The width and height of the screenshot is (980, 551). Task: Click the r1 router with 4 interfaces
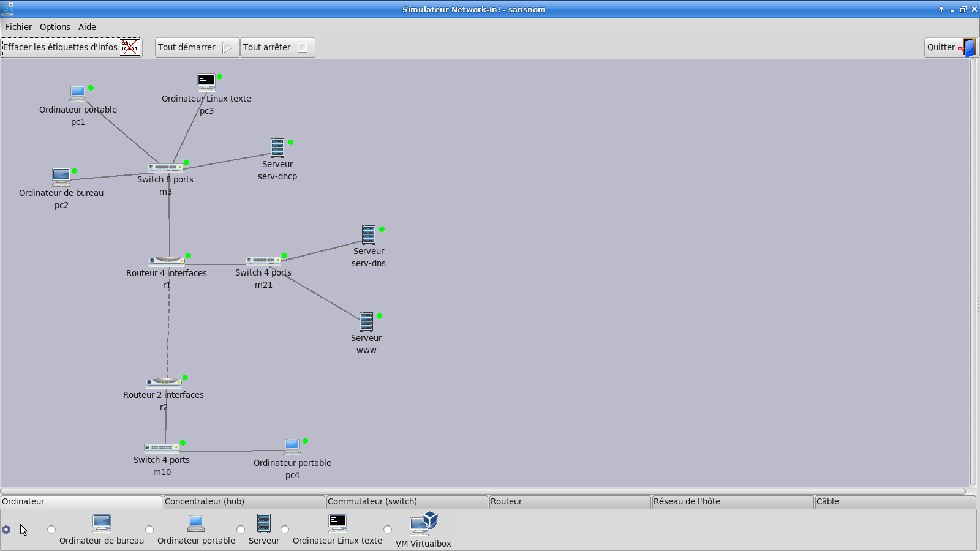coord(166,260)
